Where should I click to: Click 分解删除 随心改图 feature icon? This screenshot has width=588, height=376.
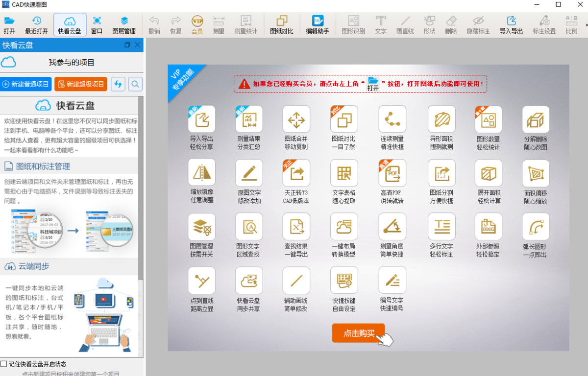click(536, 119)
